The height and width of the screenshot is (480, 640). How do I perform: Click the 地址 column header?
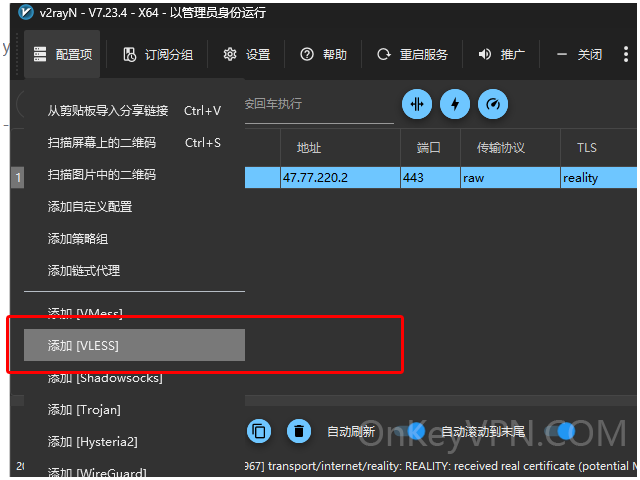point(340,148)
